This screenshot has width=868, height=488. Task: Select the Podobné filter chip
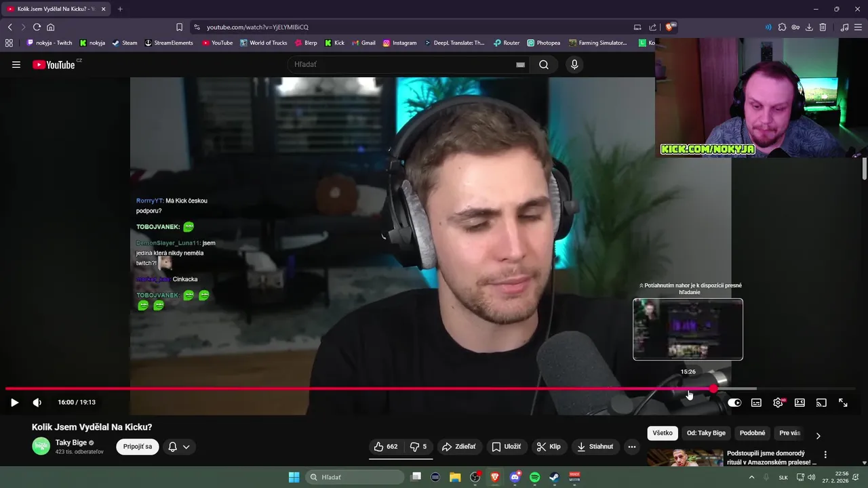click(752, 433)
